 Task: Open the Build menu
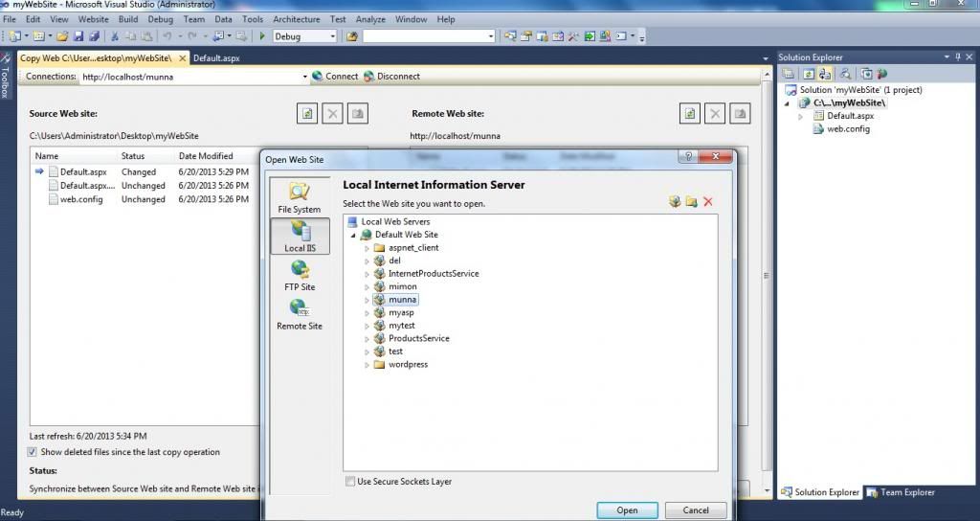coord(128,19)
